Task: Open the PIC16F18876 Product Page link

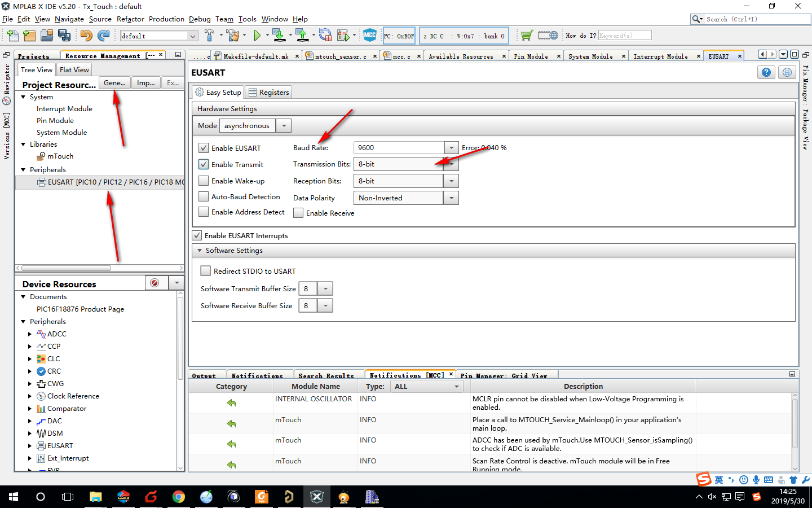Action: click(80, 309)
